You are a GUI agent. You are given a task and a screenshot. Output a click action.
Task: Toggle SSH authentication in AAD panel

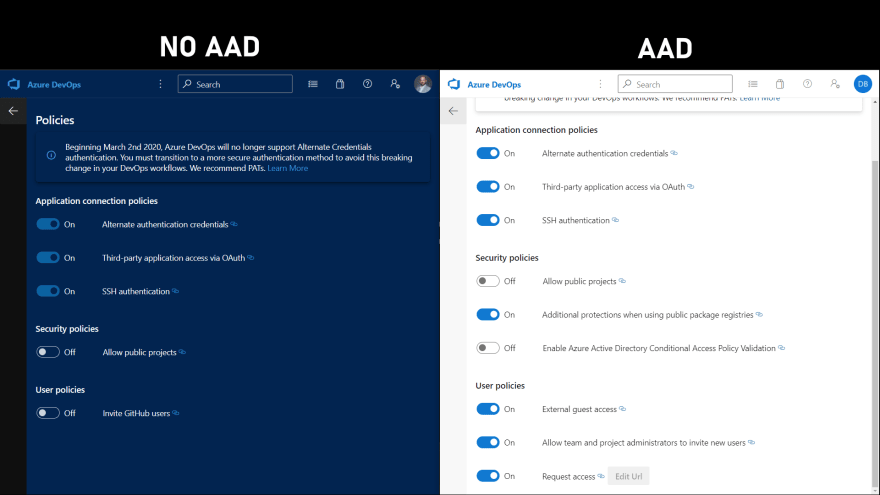[488, 220]
